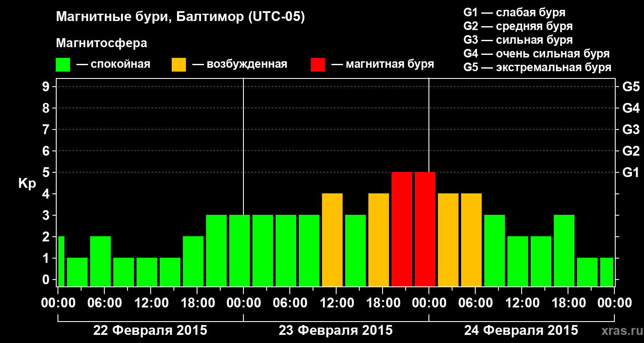Click the G1 scale label on right axis
The height and width of the screenshot is (343, 644).
[x=631, y=172]
